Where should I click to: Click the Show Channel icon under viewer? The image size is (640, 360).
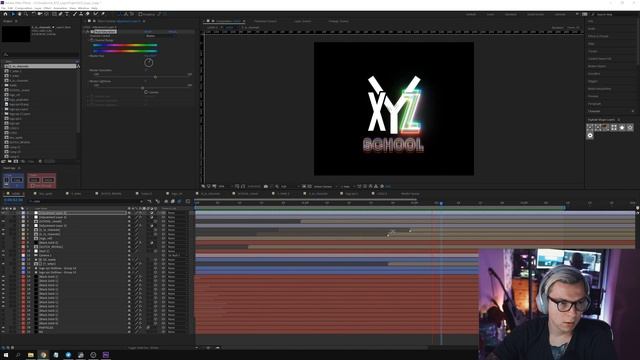coord(277,187)
